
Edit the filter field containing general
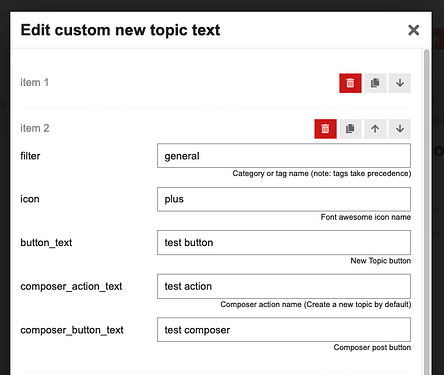click(284, 156)
